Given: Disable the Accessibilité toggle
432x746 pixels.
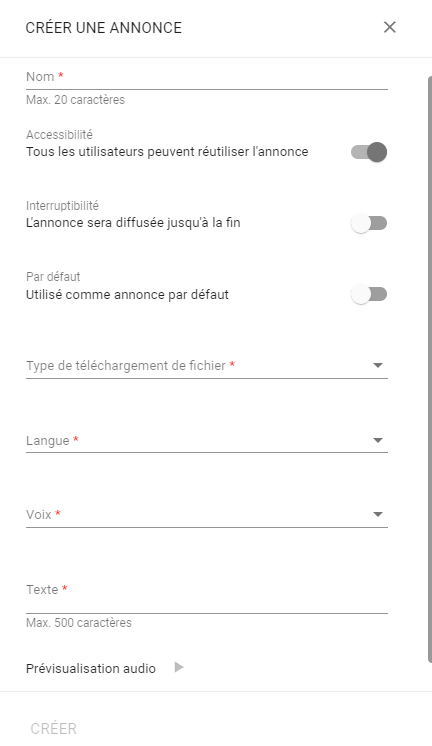Looking at the screenshot, I should [369, 152].
